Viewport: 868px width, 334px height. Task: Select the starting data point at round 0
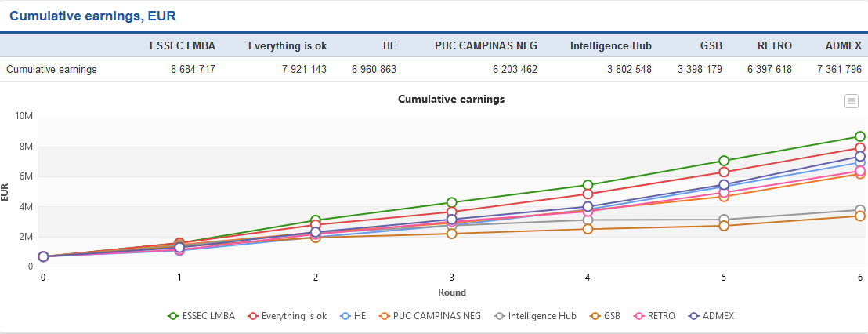click(43, 256)
